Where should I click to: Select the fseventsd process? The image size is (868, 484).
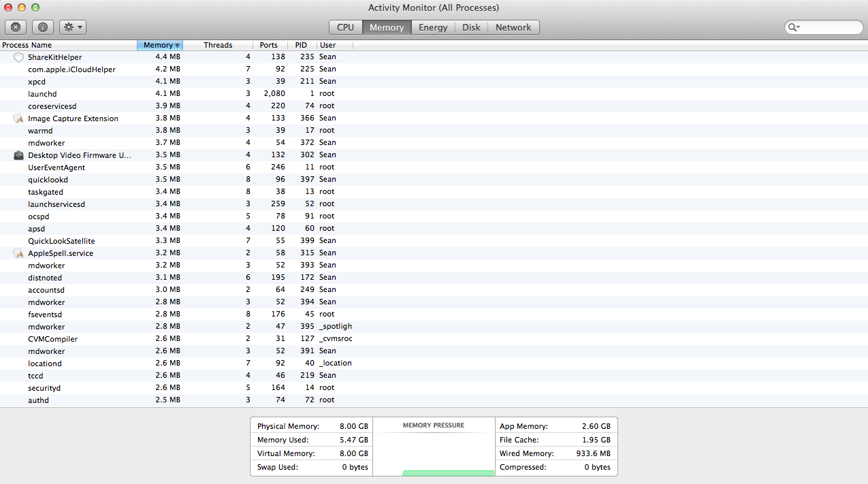pos(434,314)
